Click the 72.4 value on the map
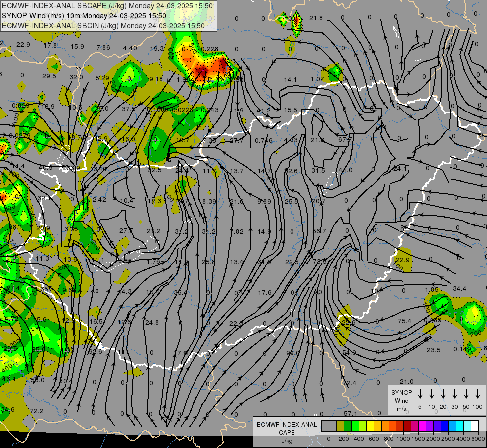Screen dimensions: 487x448 click(350, 383)
